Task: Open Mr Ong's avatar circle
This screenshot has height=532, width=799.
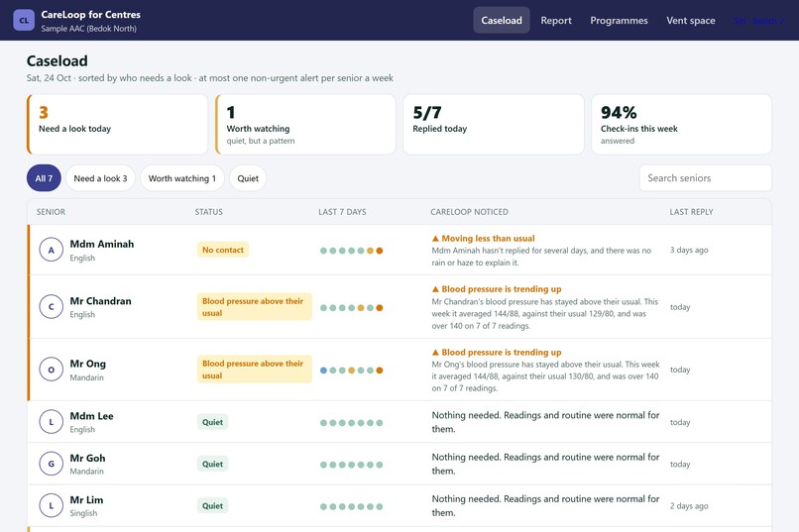Action: pos(51,370)
